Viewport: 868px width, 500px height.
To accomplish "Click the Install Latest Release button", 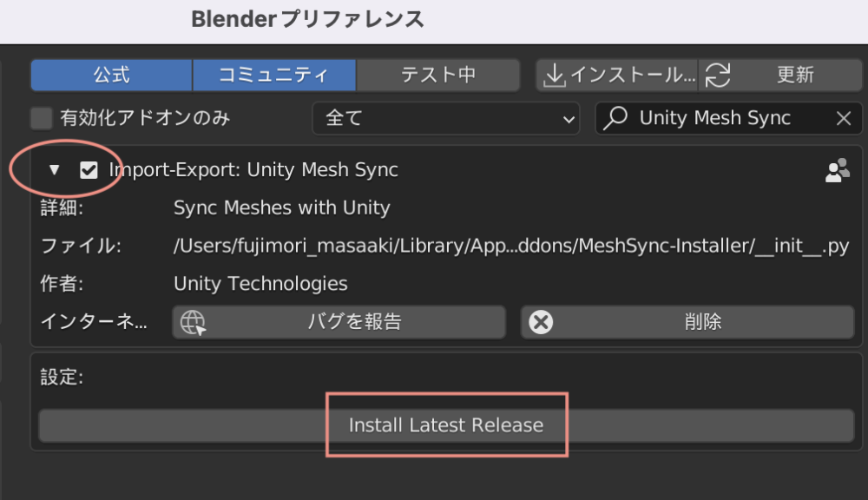I will [446, 424].
